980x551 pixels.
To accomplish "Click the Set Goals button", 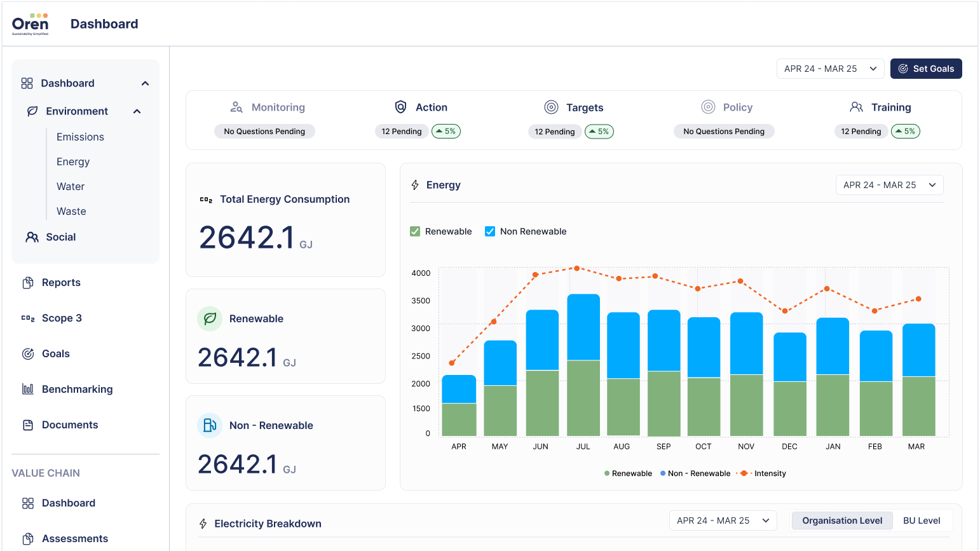I will tap(926, 69).
